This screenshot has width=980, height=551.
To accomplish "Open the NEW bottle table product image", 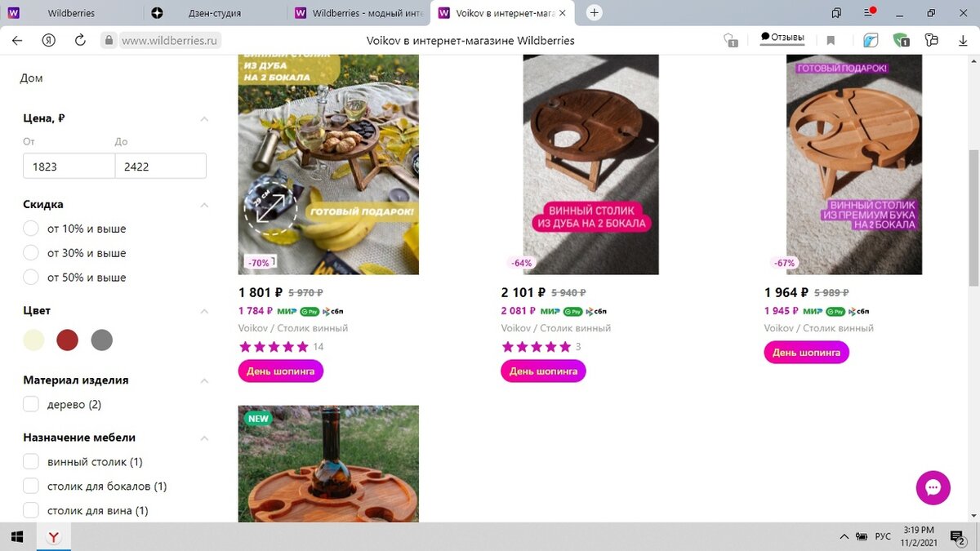I will (x=328, y=464).
